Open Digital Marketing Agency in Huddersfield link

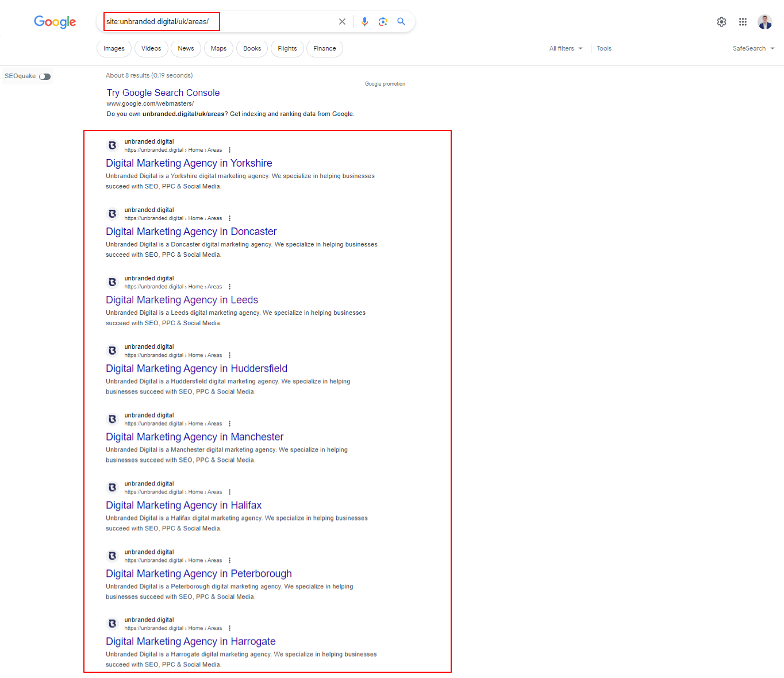197,368
